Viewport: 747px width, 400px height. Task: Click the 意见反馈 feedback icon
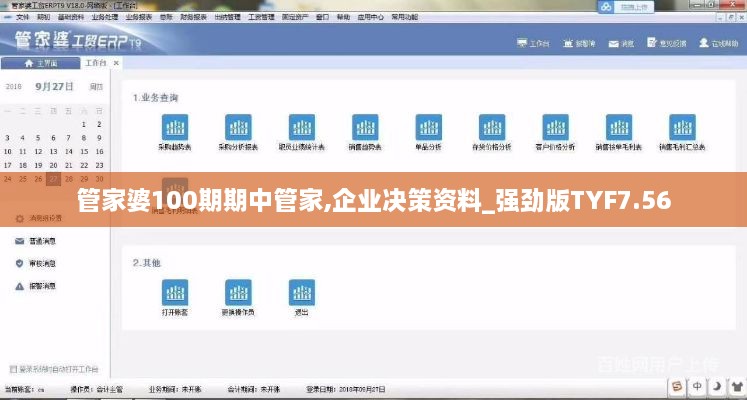[x=652, y=43]
